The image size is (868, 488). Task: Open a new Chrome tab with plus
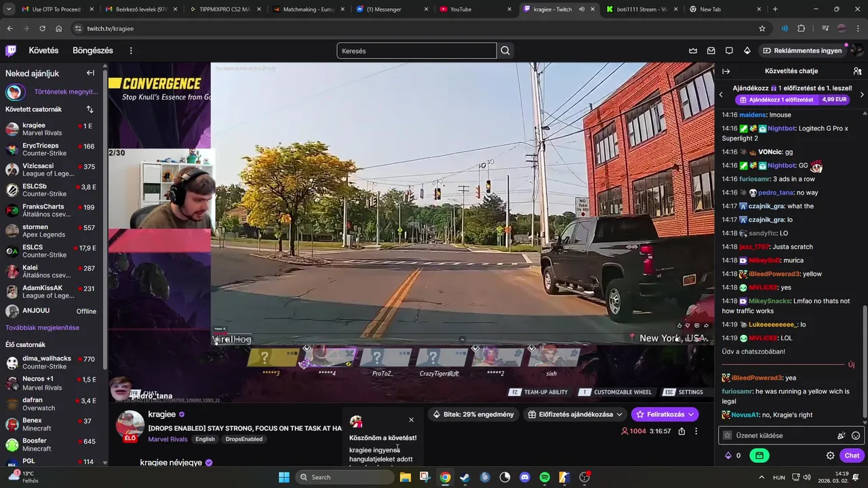pyautogui.click(x=775, y=9)
